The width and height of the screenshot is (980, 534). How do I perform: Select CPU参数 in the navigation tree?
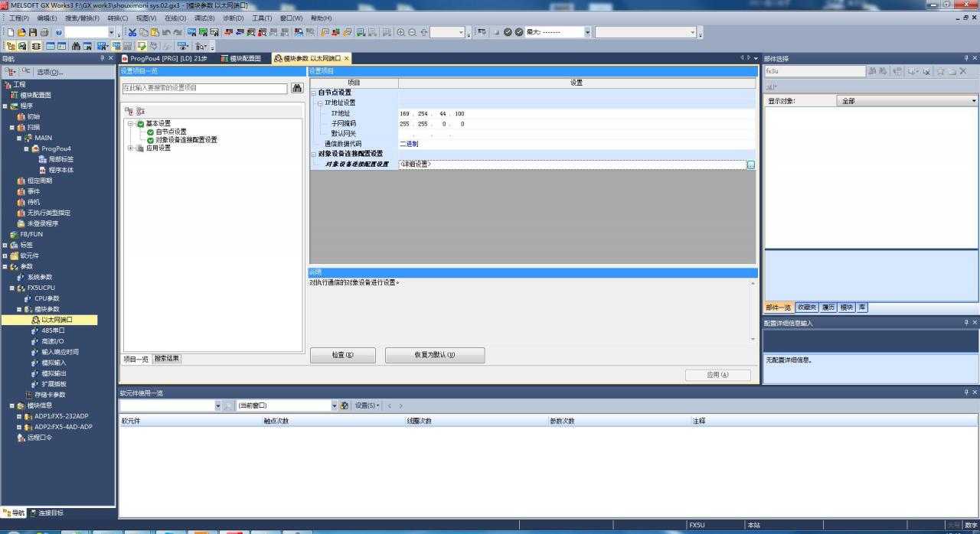tap(47, 298)
